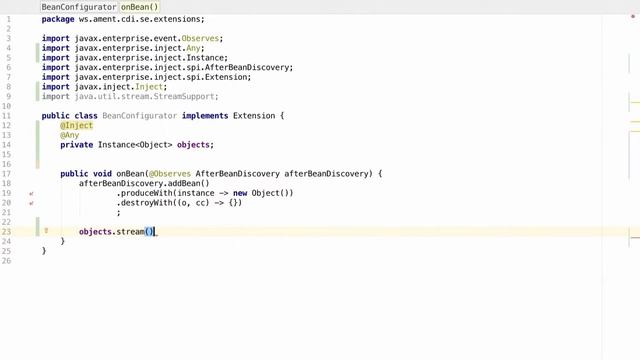The width and height of the screenshot is (640, 360).
Task: Click the @Any annotation on line 13
Action: (70, 135)
